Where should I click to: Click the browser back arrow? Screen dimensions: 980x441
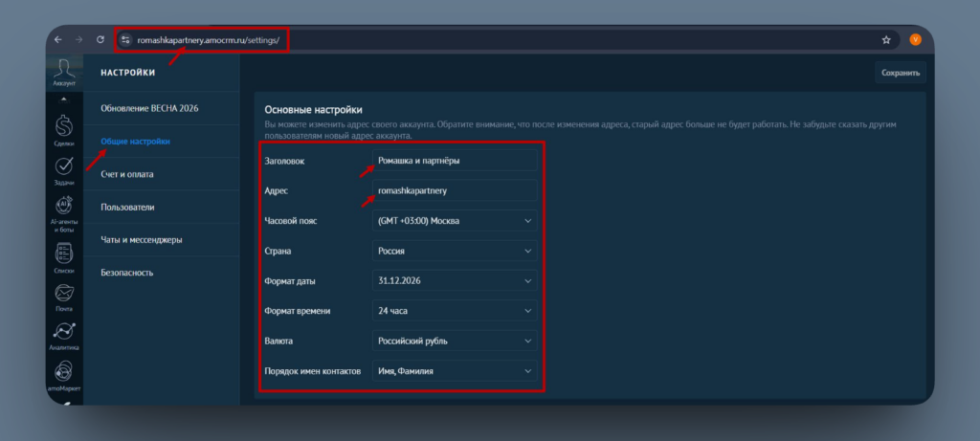[58, 39]
